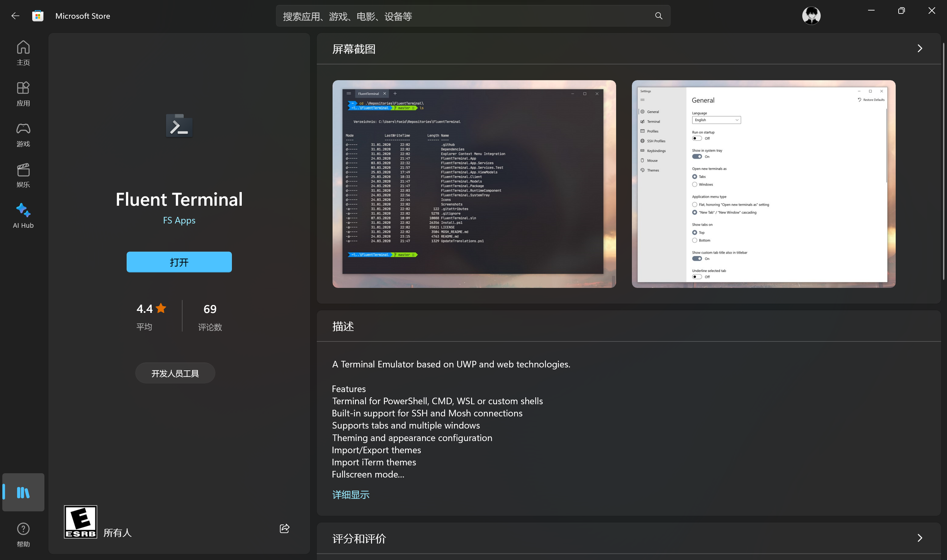Open the Home (主页) sidebar section
This screenshot has width=947, height=560.
tap(23, 53)
